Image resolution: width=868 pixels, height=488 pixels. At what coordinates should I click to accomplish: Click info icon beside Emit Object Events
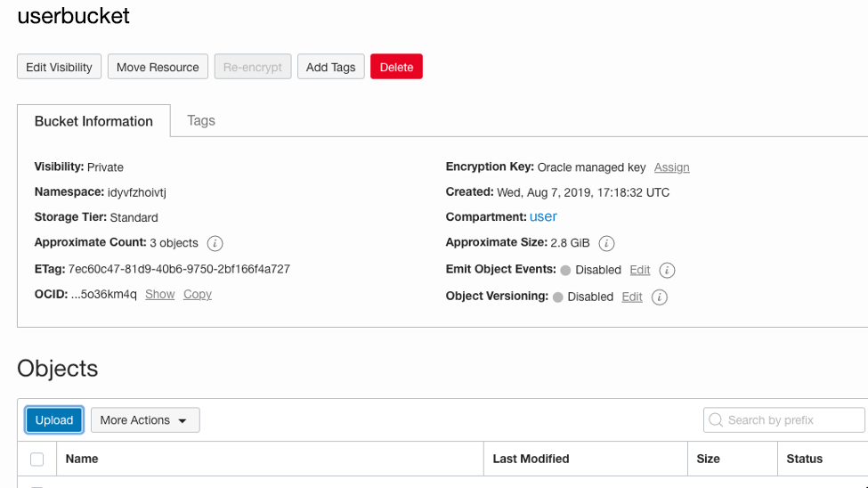click(x=667, y=270)
